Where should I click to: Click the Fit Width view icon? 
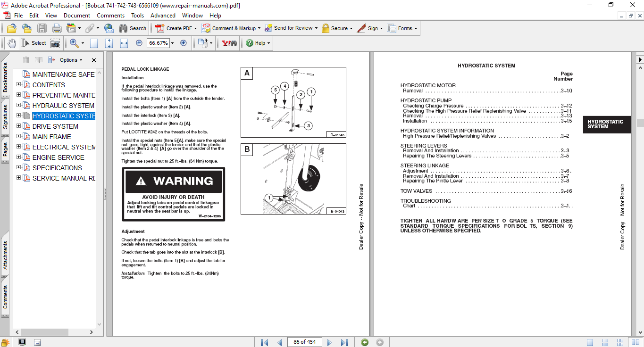coord(124,43)
